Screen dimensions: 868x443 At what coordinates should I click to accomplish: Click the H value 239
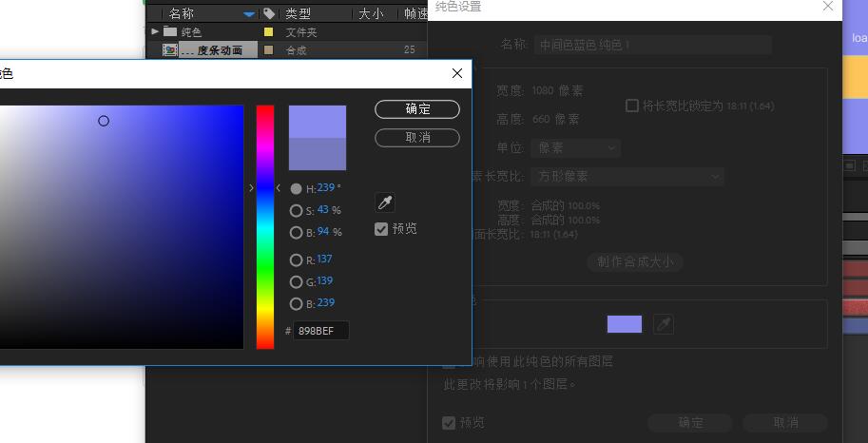pos(325,188)
